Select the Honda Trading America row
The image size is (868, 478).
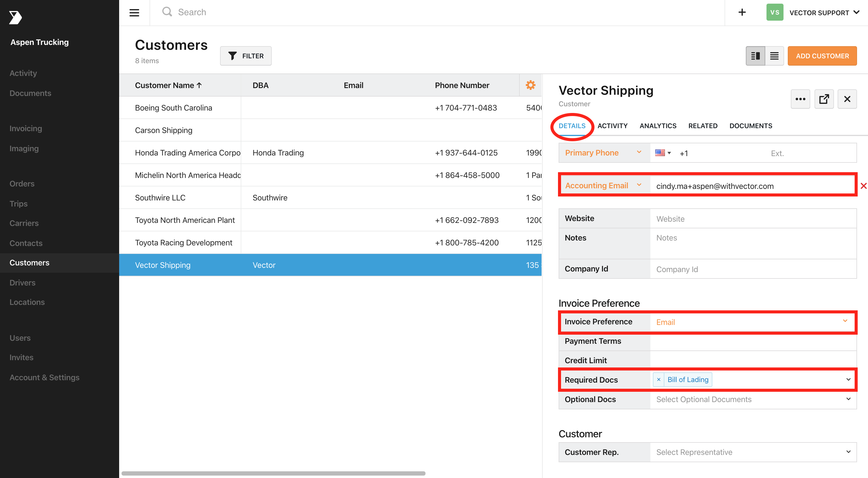330,153
